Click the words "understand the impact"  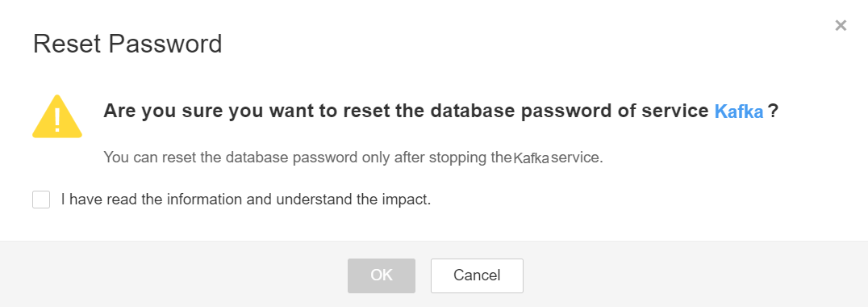click(x=353, y=200)
